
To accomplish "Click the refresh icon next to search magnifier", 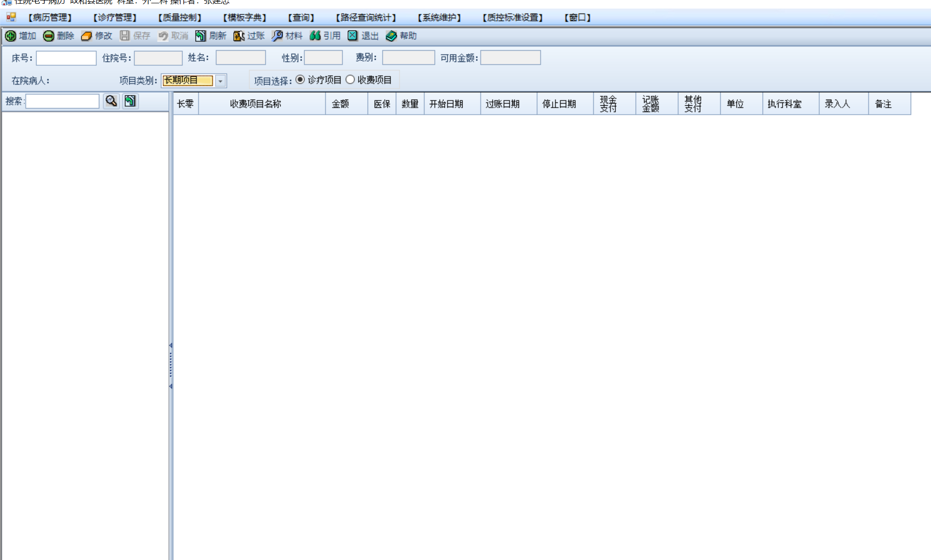I will coord(130,101).
